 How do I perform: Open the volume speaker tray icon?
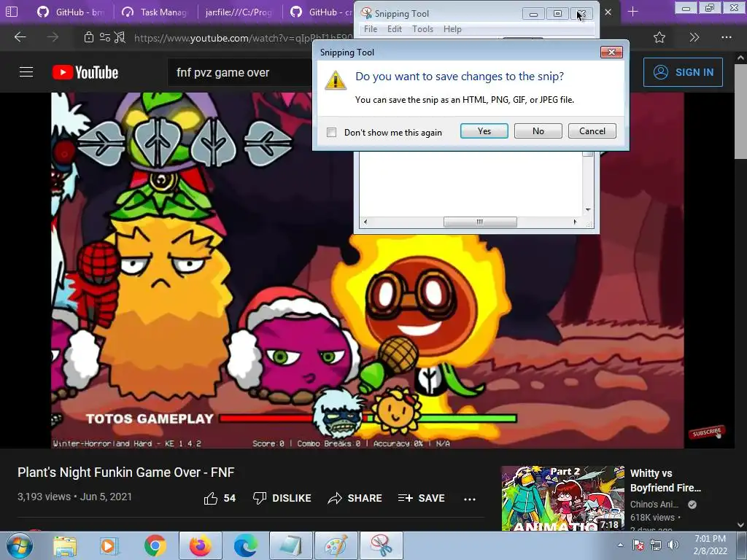coord(673,545)
